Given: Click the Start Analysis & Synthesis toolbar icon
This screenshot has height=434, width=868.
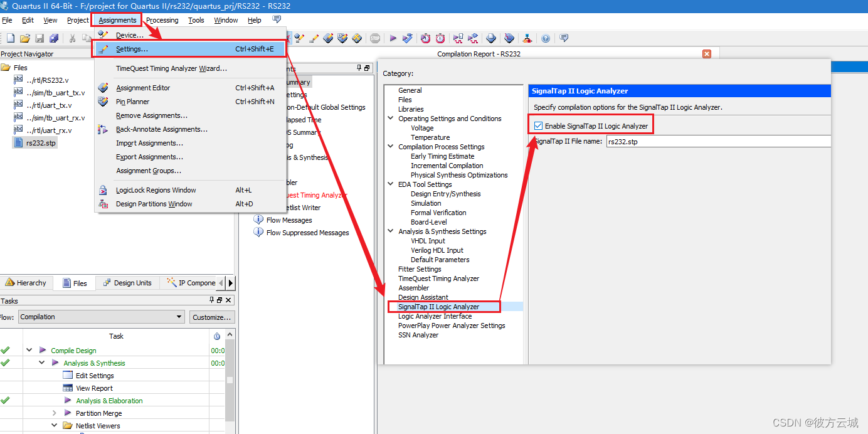Looking at the screenshot, I should click(408, 38).
